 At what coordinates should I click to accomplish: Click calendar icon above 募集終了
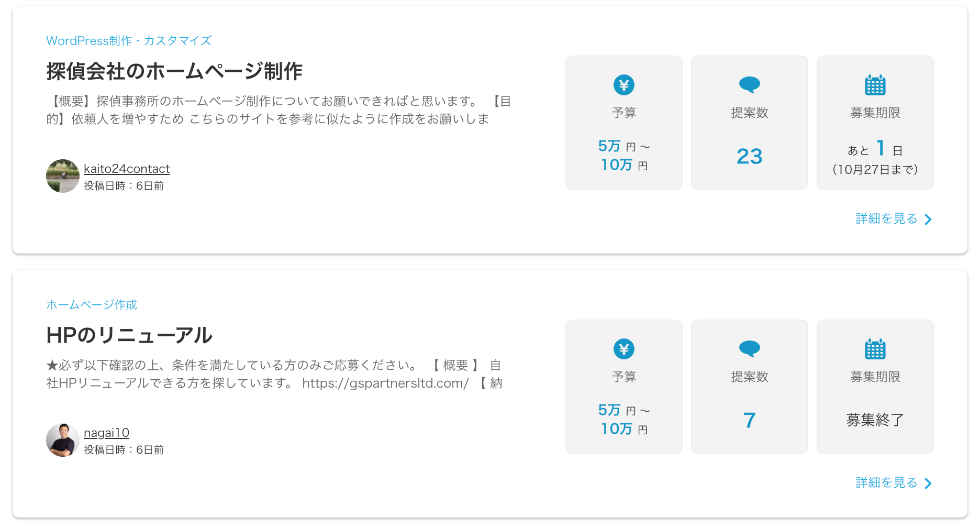click(x=875, y=349)
